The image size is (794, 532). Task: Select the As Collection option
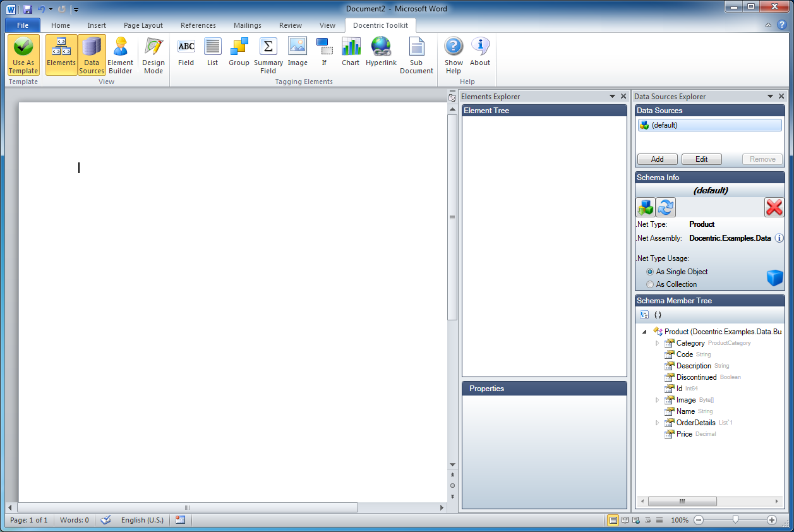[x=671, y=284]
